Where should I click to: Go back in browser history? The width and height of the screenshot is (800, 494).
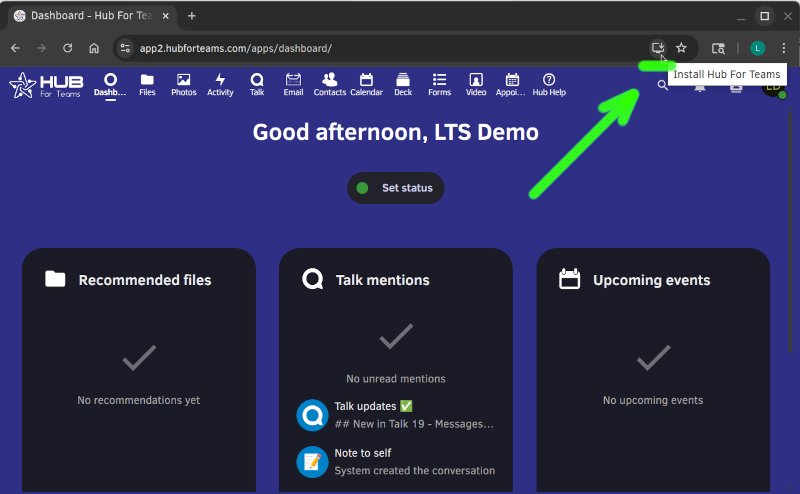15,48
